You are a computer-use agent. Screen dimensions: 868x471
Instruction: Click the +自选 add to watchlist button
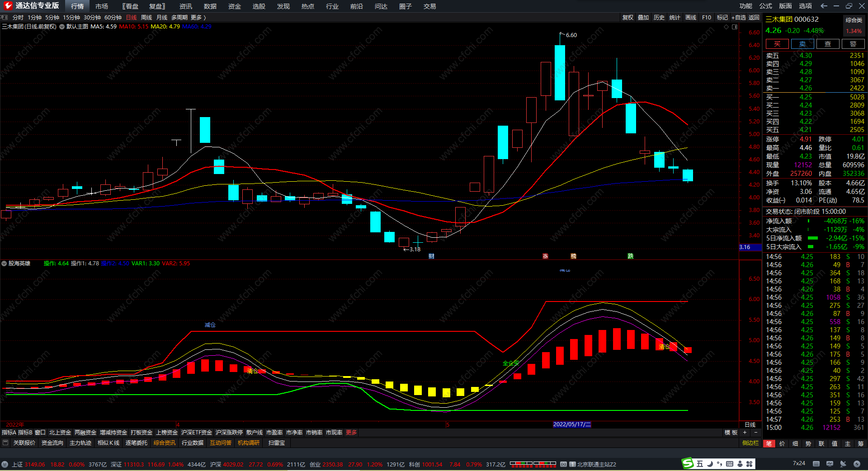[739, 18]
